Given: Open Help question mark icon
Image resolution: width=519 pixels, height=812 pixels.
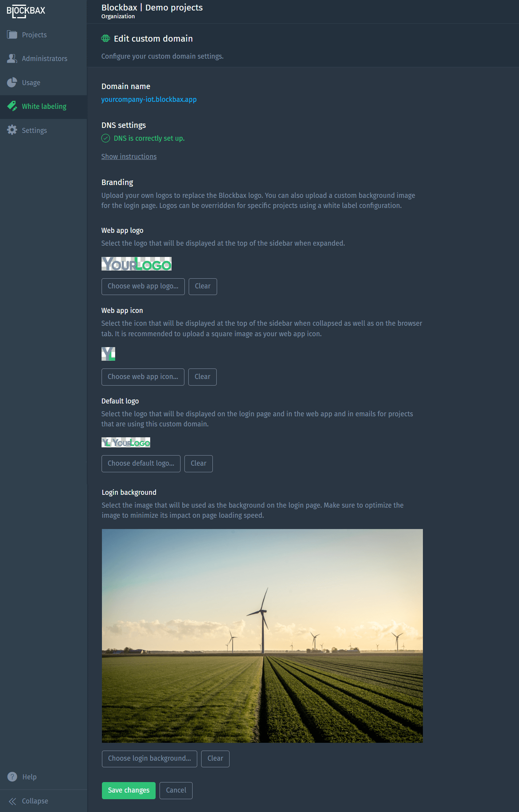Looking at the screenshot, I should tap(12, 777).
